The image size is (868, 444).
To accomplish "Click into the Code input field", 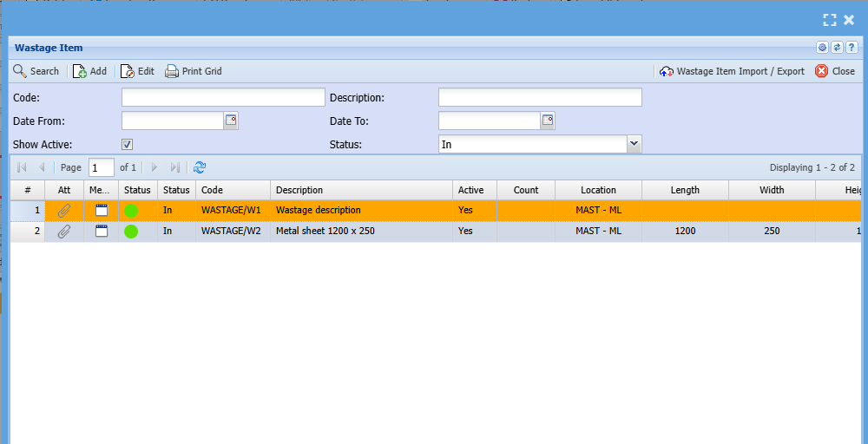I will tap(223, 97).
